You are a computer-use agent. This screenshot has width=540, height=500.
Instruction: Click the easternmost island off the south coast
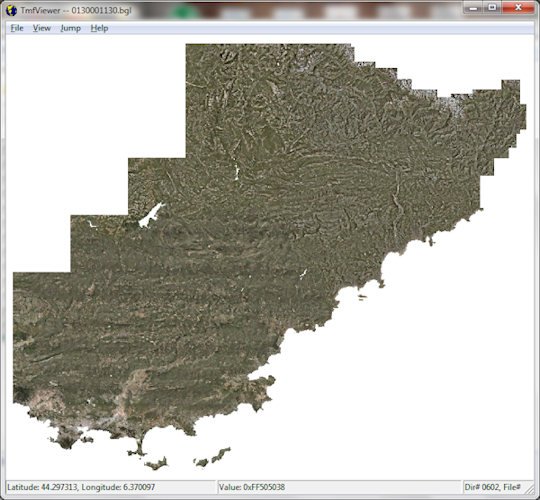tap(221, 454)
